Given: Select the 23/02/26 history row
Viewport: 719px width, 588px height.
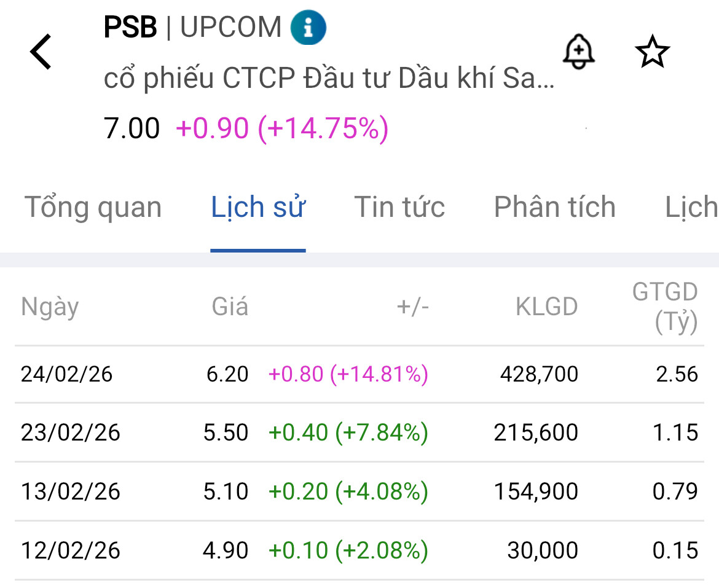Looking at the screenshot, I should point(359,433).
